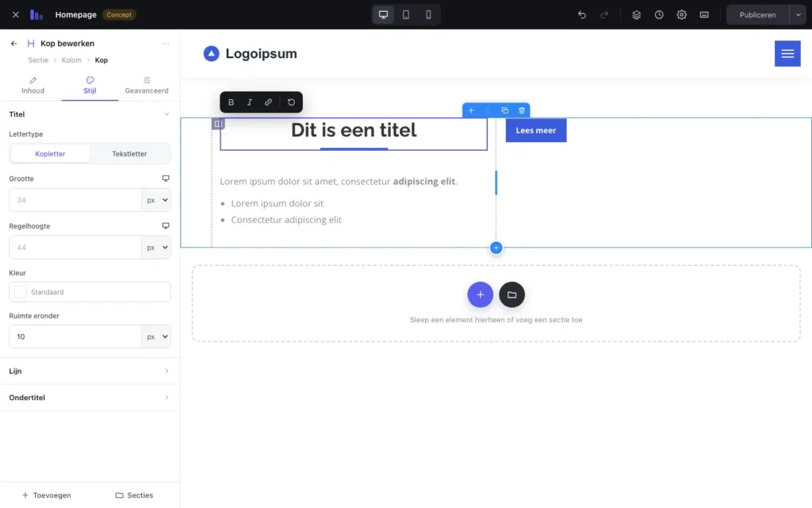Switch to desktop preview mode
812x508 pixels.
(383, 14)
